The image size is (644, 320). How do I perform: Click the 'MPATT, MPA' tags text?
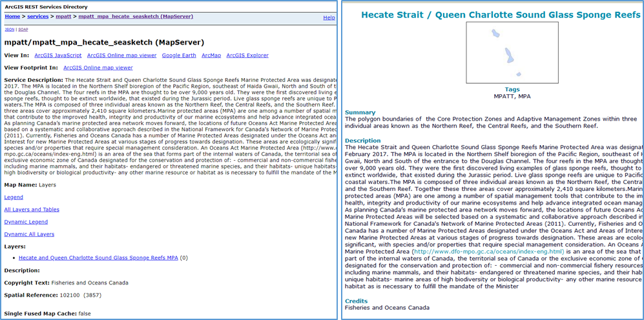pyautogui.click(x=512, y=96)
